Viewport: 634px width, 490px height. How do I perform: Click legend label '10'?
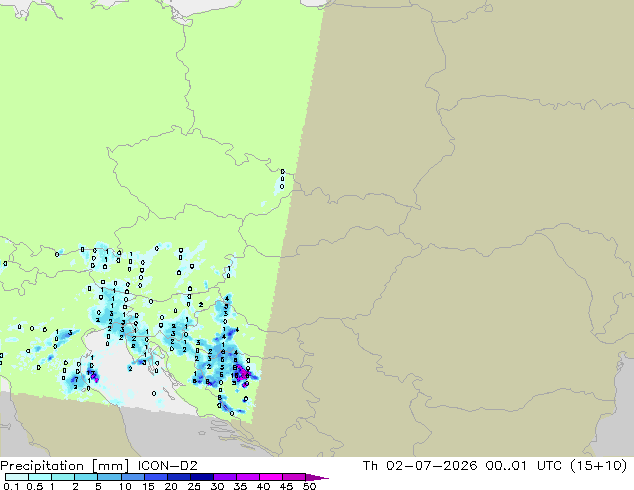125,486
